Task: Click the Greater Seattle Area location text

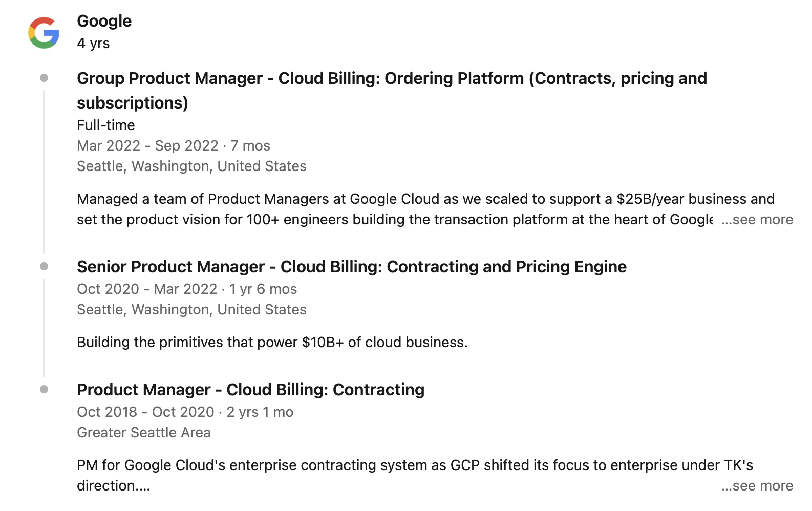Action: [143, 433]
